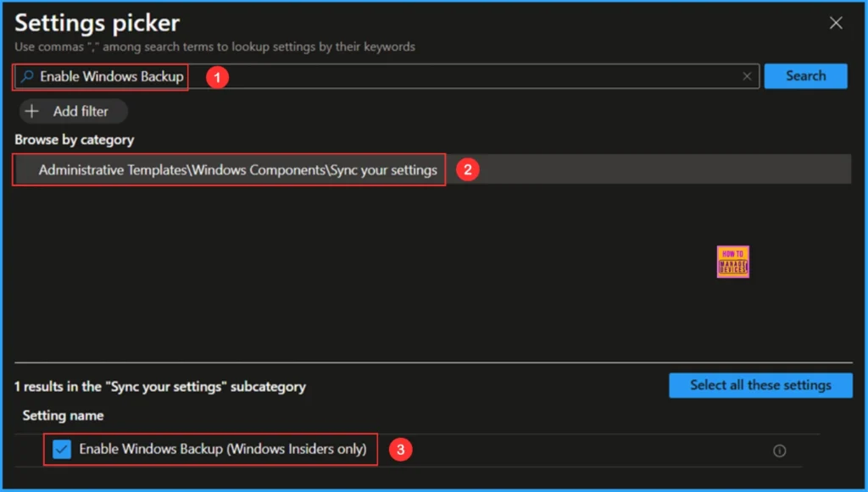The height and width of the screenshot is (492, 868).
Task: Click the Setting name column header
Action: pyautogui.click(x=63, y=415)
